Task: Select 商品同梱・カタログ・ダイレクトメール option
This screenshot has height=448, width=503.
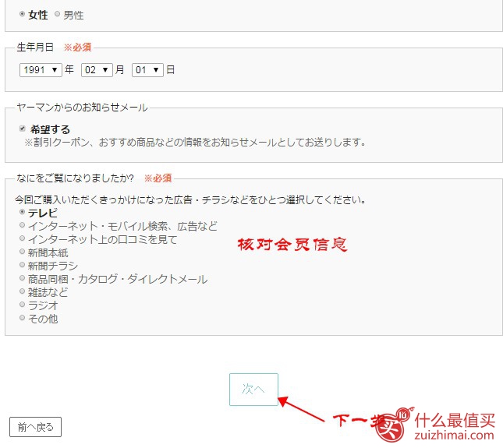Action: [x=22, y=278]
